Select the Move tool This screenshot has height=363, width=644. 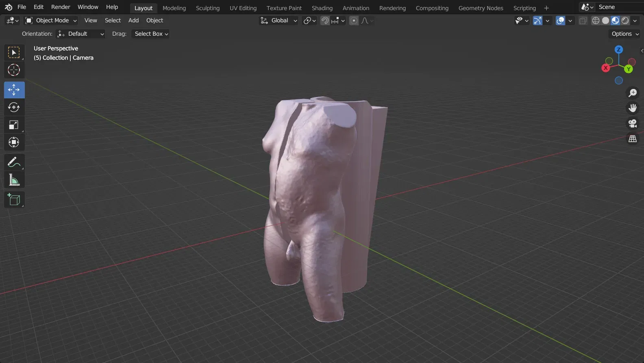coord(14,90)
